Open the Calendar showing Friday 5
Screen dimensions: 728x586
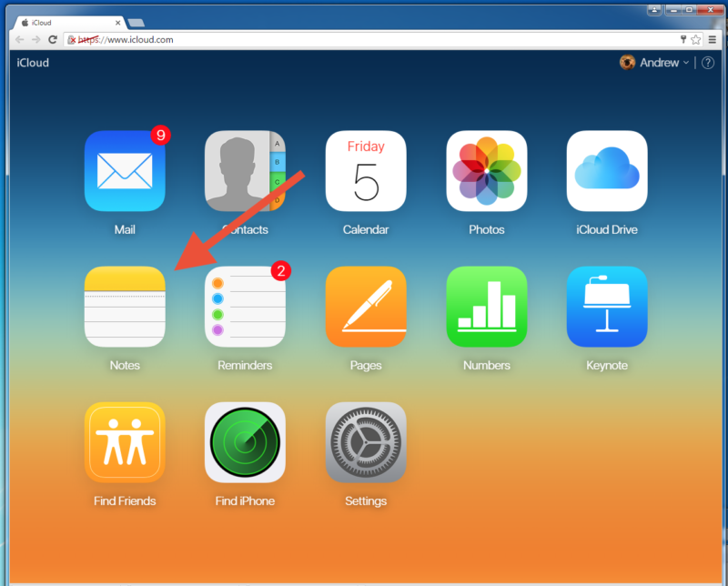(366, 170)
